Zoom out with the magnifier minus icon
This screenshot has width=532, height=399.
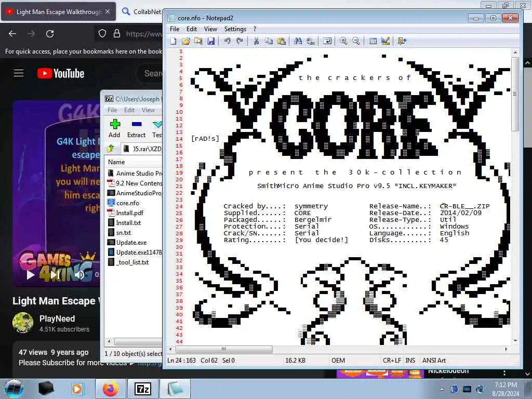click(356, 41)
